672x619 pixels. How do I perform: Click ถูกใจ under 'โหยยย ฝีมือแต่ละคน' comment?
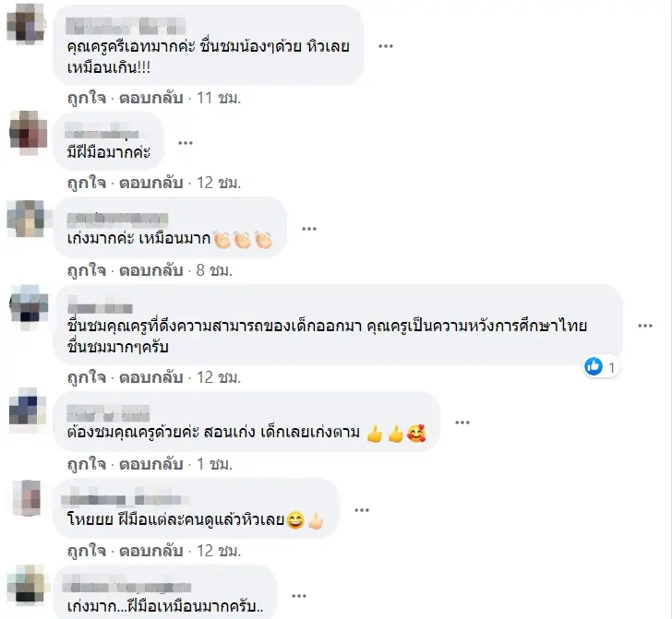(x=87, y=551)
